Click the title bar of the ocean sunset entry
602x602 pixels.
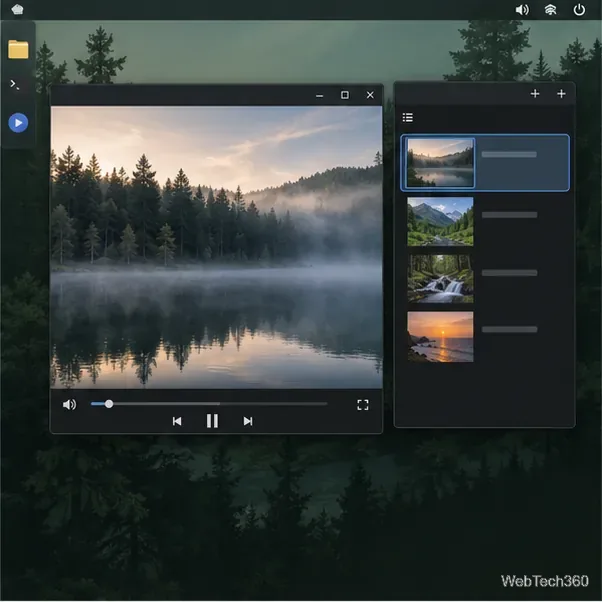(x=509, y=329)
